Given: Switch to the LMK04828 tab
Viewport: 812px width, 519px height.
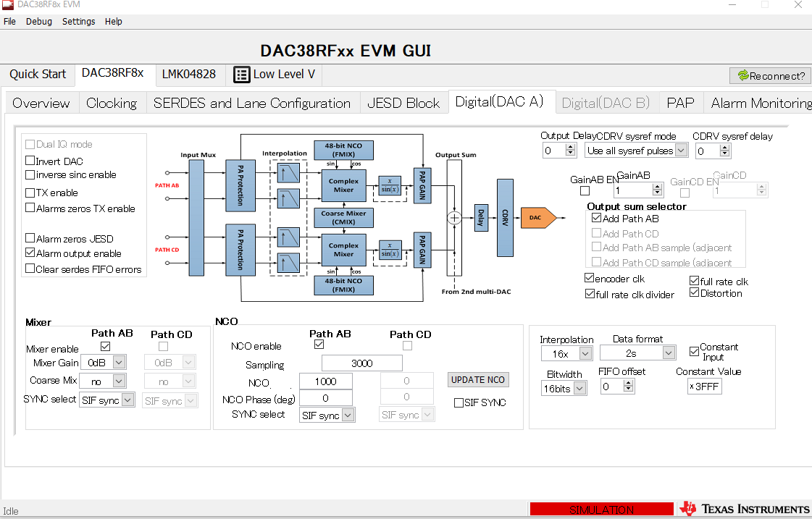Looking at the screenshot, I should point(189,74).
